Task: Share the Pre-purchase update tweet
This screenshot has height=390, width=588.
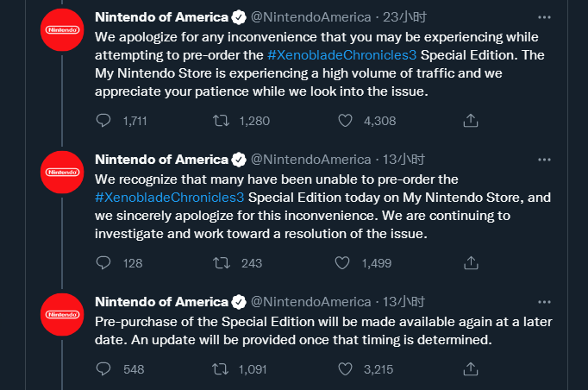Action: tap(471, 369)
